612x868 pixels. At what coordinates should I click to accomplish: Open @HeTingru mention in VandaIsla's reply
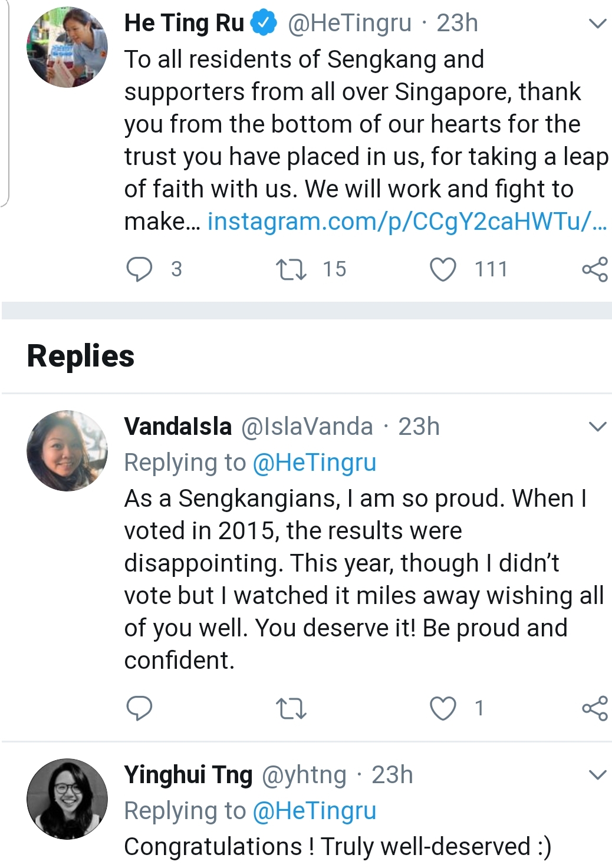(314, 463)
